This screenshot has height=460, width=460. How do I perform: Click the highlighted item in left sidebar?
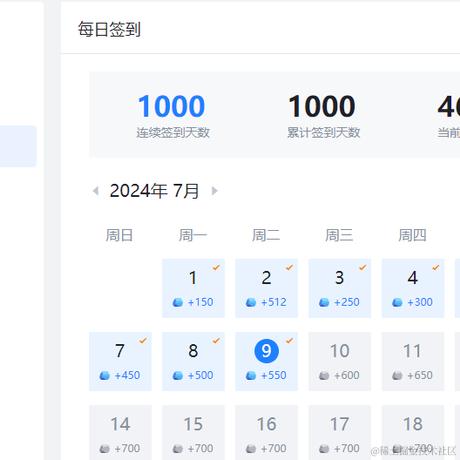[18, 146]
